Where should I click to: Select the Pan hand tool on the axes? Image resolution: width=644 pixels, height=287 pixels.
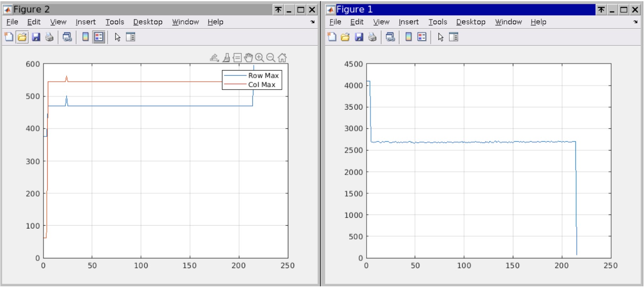[x=248, y=58]
